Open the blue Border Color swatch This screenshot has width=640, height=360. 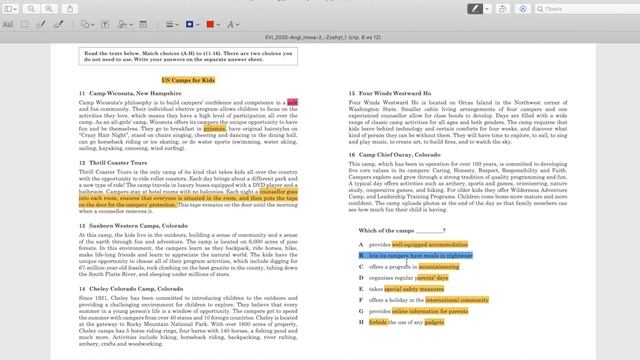point(192,24)
